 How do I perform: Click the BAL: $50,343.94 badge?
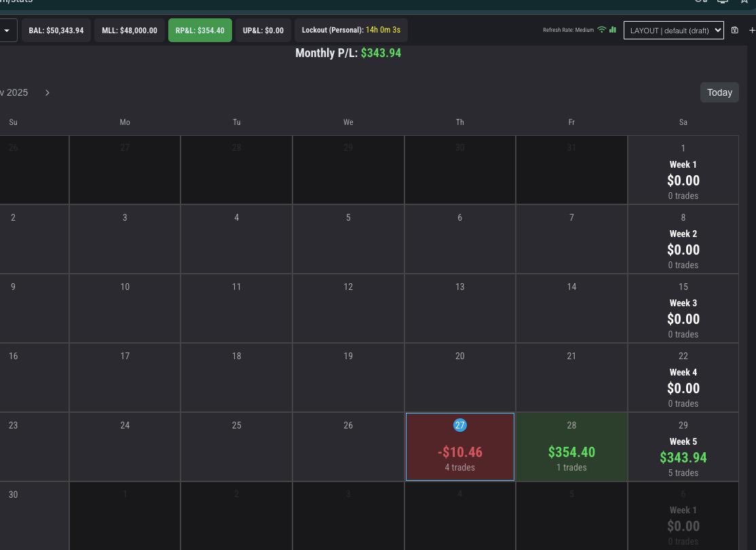[x=56, y=31]
